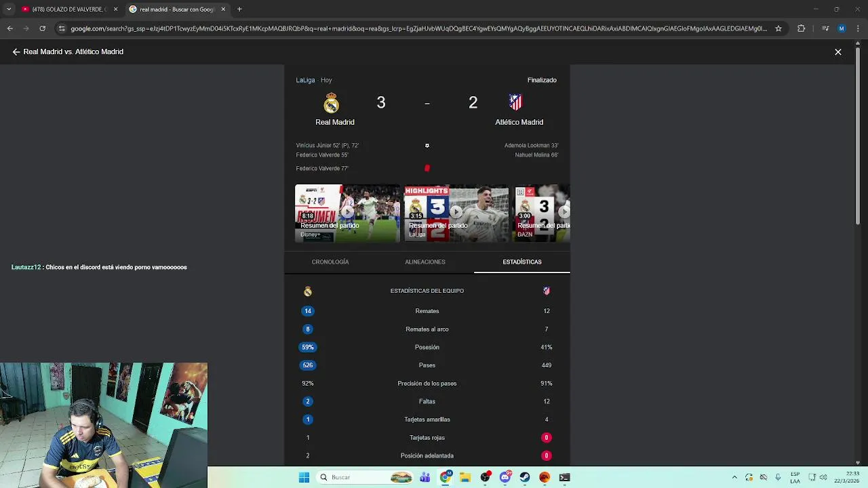
Task: Open the Windows Start menu
Action: pos(304,477)
